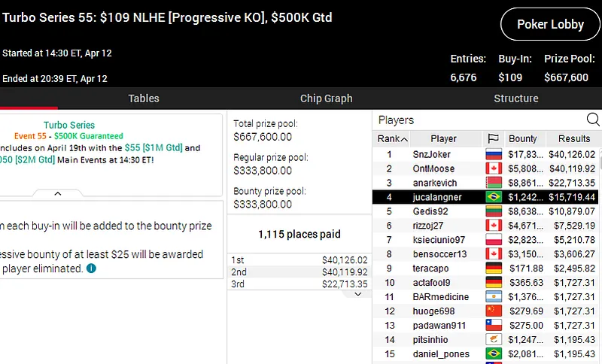Show the Structure tab
The width and height of the screenshot is (602, 364).
[515, 99]
